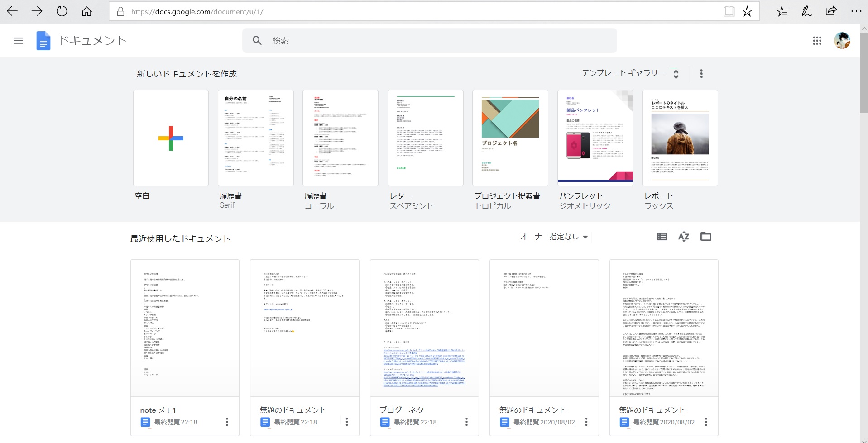Click the トロピカル template subtitle

pyautogui.click(x=493, y=206)
